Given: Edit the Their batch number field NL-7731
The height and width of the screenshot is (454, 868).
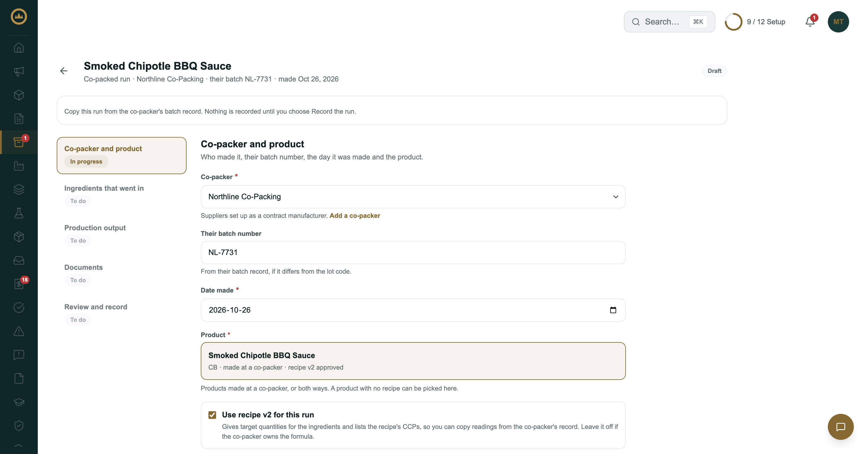Looking at the screenshot, I should click(413, 253).
